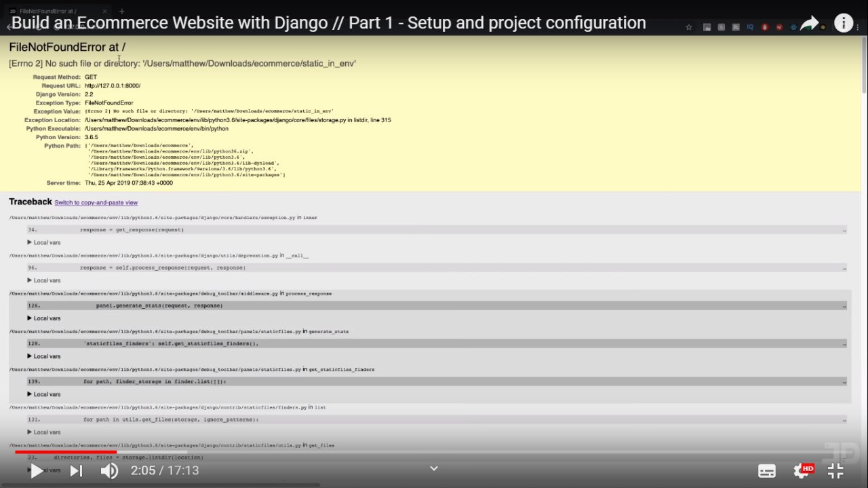Click the Exception Location path value
Viewport: 868px width, 488px height.
point(237,120)
